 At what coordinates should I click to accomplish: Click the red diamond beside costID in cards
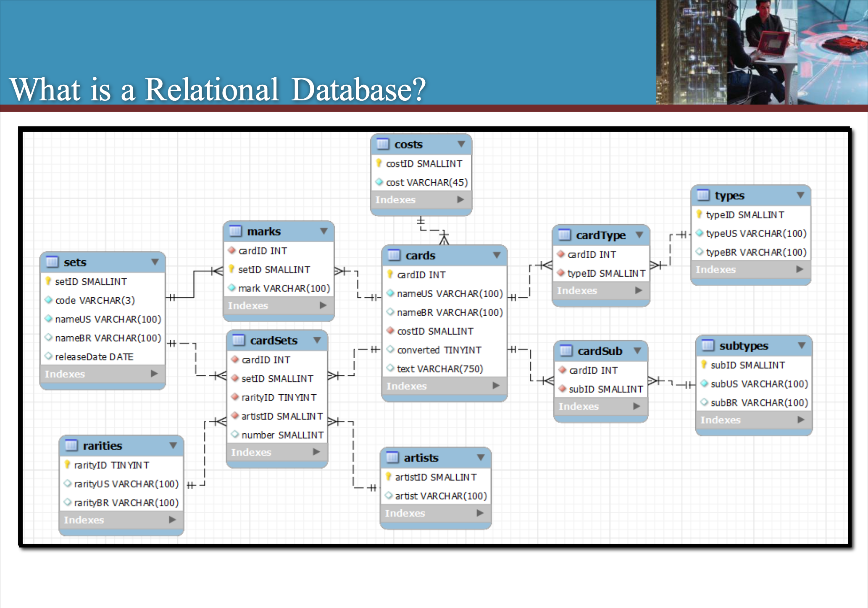(390, 331)
